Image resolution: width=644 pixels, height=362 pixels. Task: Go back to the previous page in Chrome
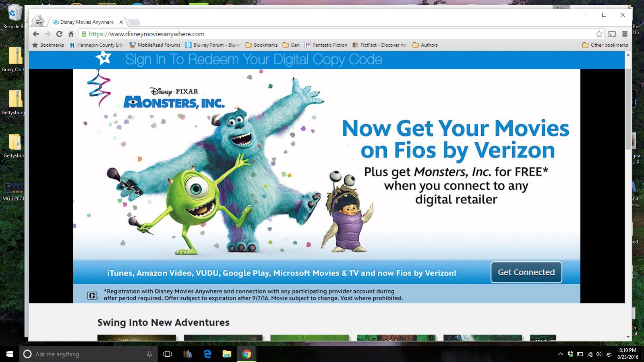coord(36,34)
